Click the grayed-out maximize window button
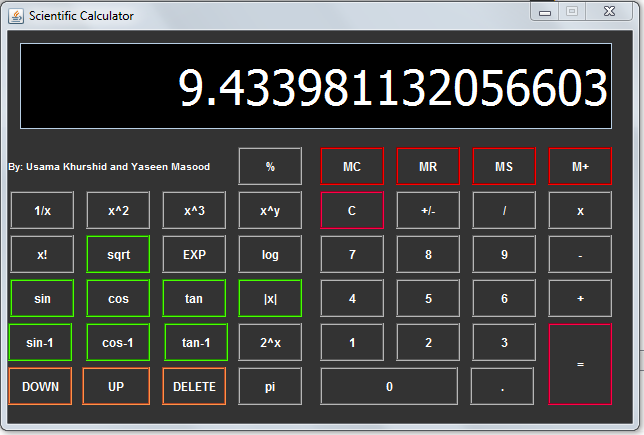 tap(572, 12)
